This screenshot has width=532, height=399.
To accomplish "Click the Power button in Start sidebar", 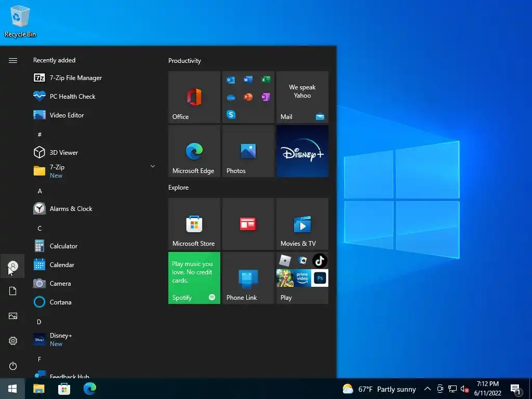I will coord(12,366).
